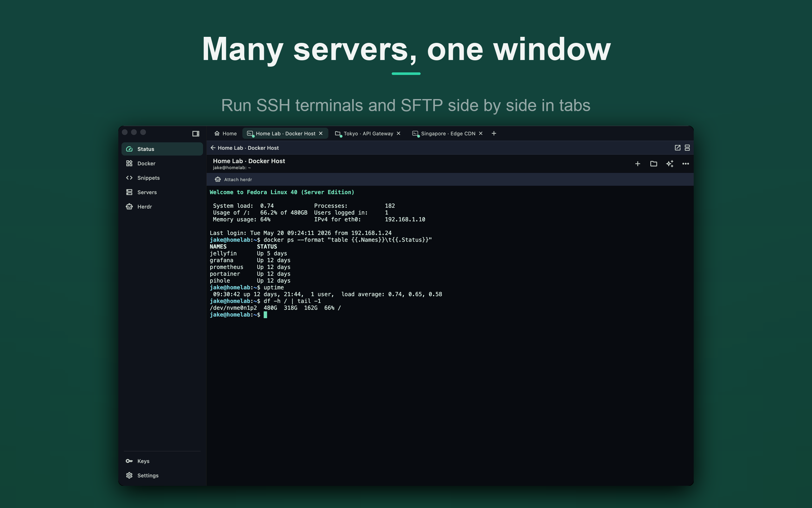Close the Tokyo · API Gateway tab
This screenshot has height=508, width=812.
tap(399, 133)
